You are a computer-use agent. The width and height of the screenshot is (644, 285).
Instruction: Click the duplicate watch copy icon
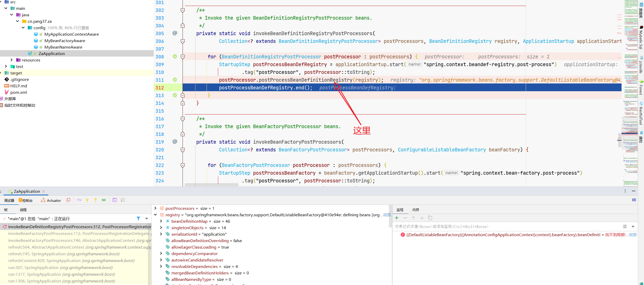coord(430,218)
